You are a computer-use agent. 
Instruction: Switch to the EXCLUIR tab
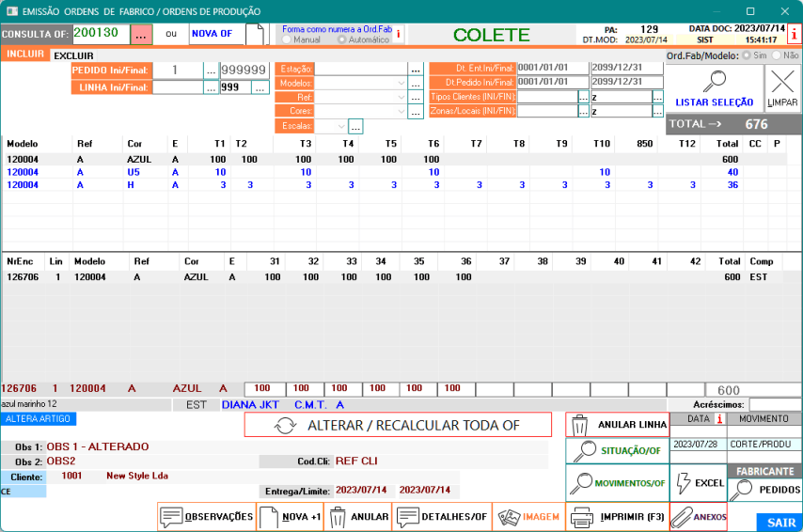[x=73, y=55]
